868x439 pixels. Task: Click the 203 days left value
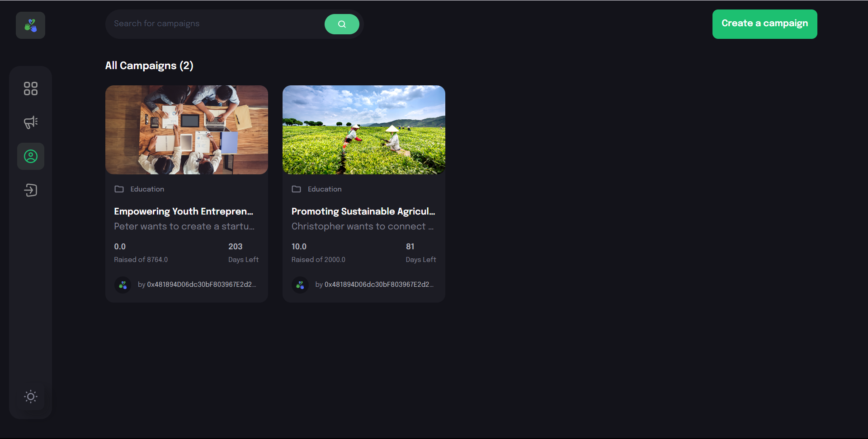235,247
